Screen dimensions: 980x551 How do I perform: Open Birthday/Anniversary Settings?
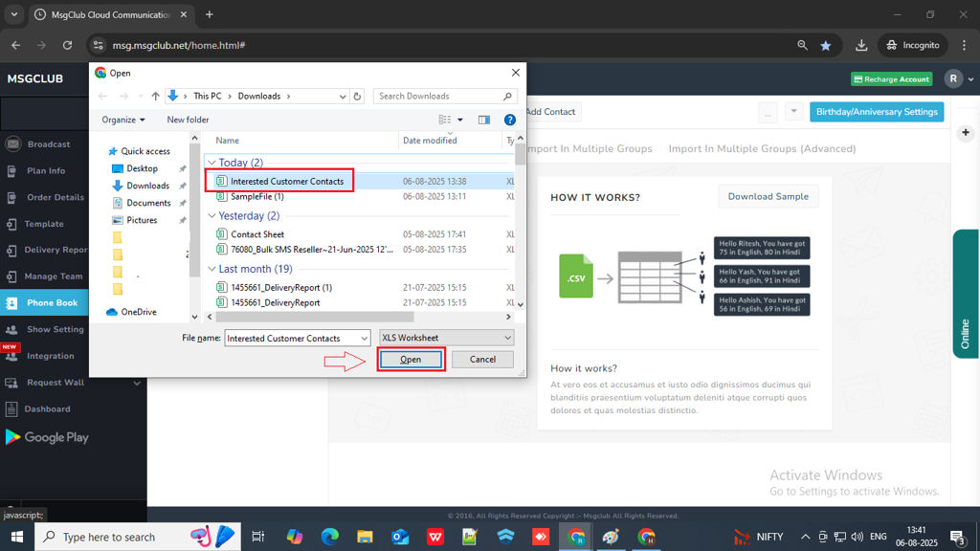tap(877, 112)
